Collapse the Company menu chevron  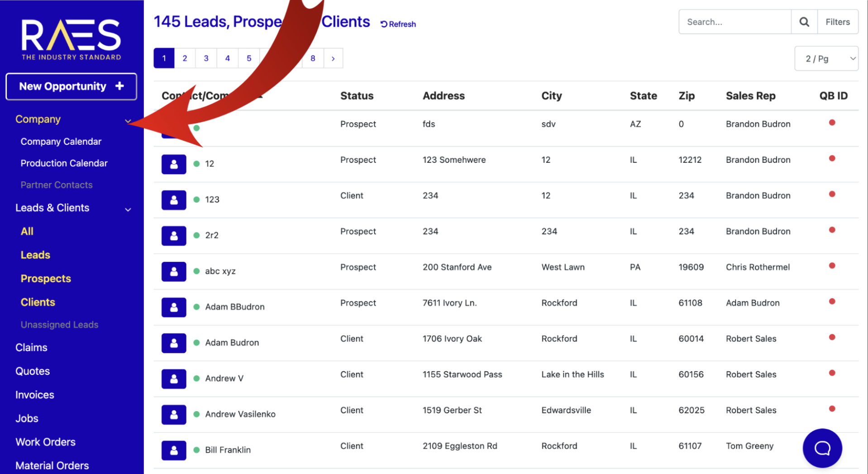[128, 120]
